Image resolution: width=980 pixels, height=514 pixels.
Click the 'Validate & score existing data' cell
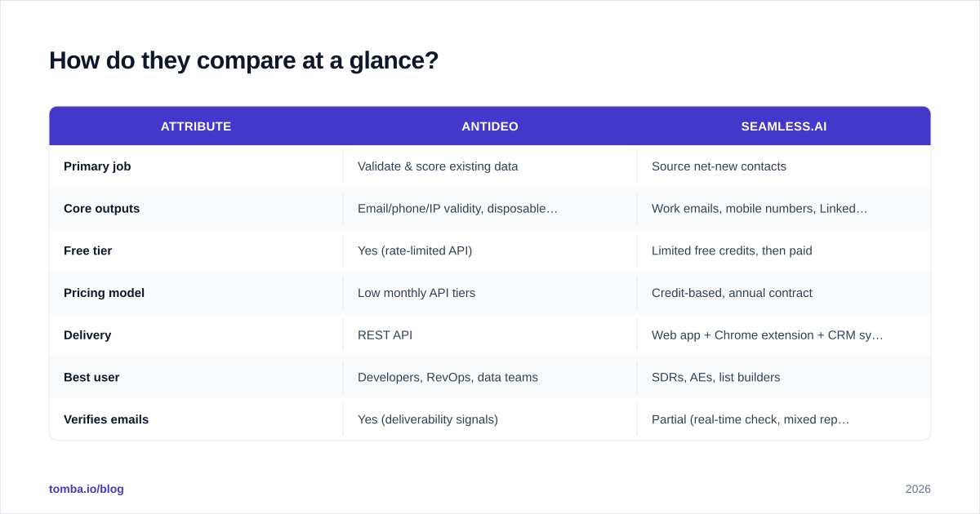click(x=438, y=166)
